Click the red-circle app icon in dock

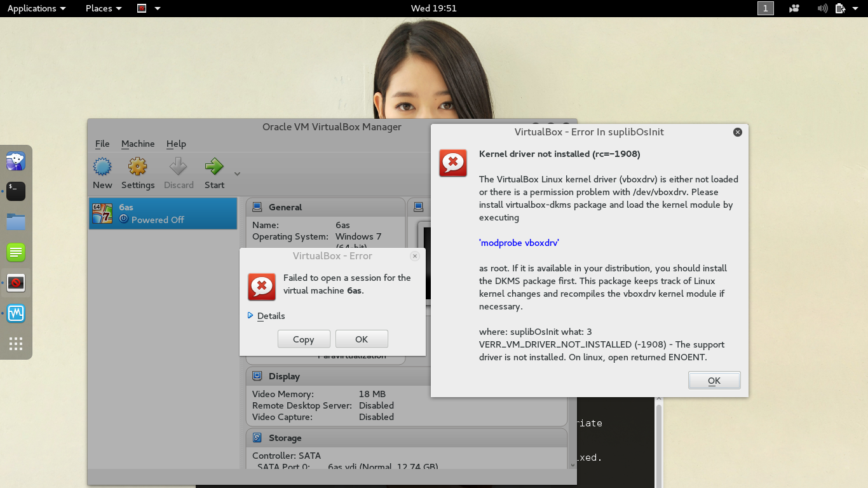click(16, 283)
